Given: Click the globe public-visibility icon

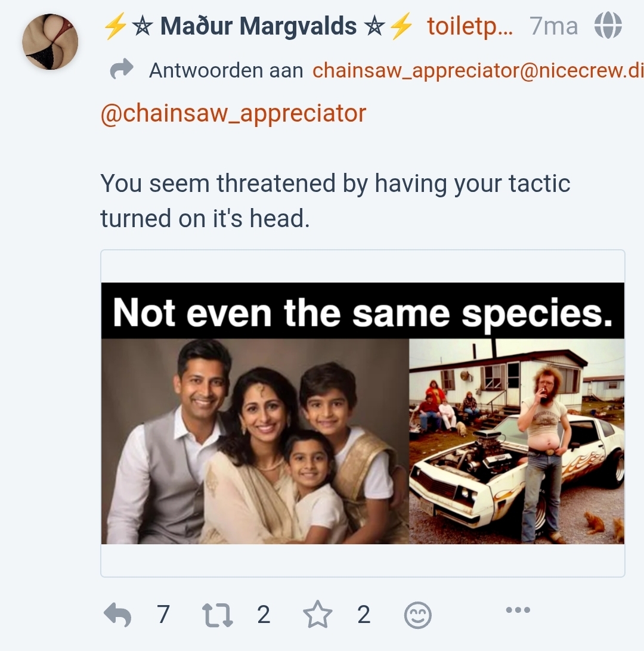Looking at the screenshot, I should 608,26.
